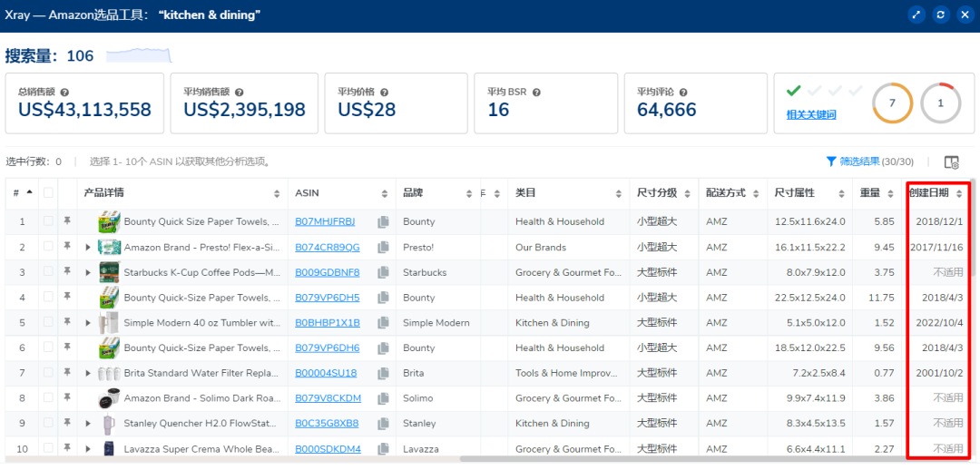Screen dimensions: 980x470
Task: Expand variations for Amazon Brand Presto row
Action: pyautogui.click(x=88, y=247)
